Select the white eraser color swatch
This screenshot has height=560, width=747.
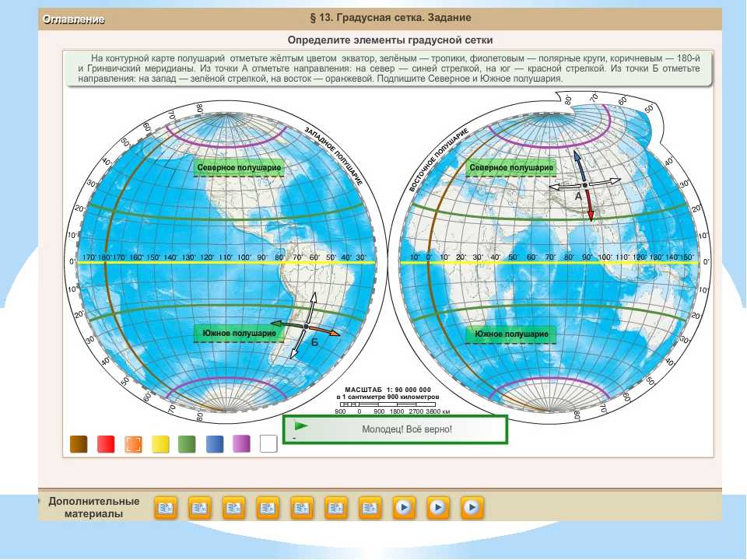pos(268,444)
